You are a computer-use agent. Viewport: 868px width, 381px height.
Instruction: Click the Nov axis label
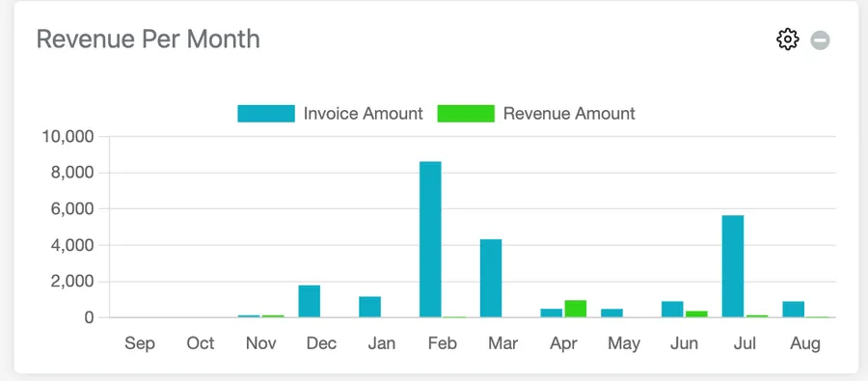click(260, 343)
